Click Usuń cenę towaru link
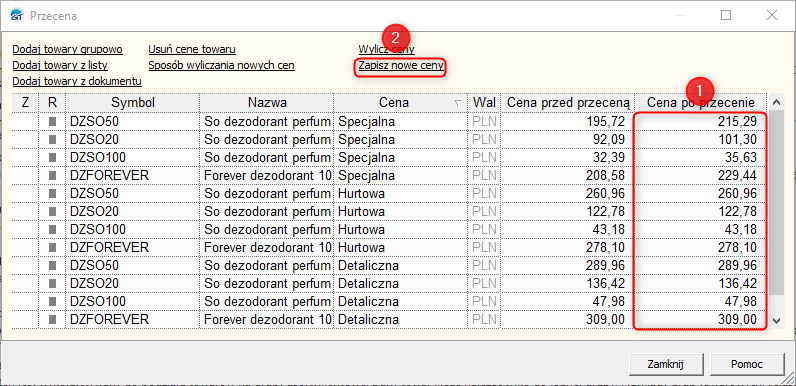796x386 pixels. pyautogui.click(x=192, y=49)
